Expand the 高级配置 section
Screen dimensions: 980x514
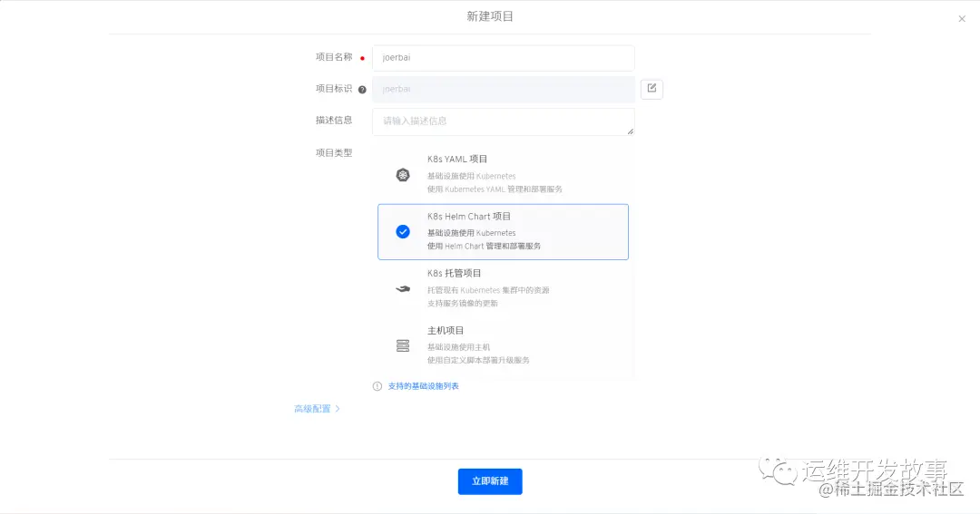[x=317, y=409]
